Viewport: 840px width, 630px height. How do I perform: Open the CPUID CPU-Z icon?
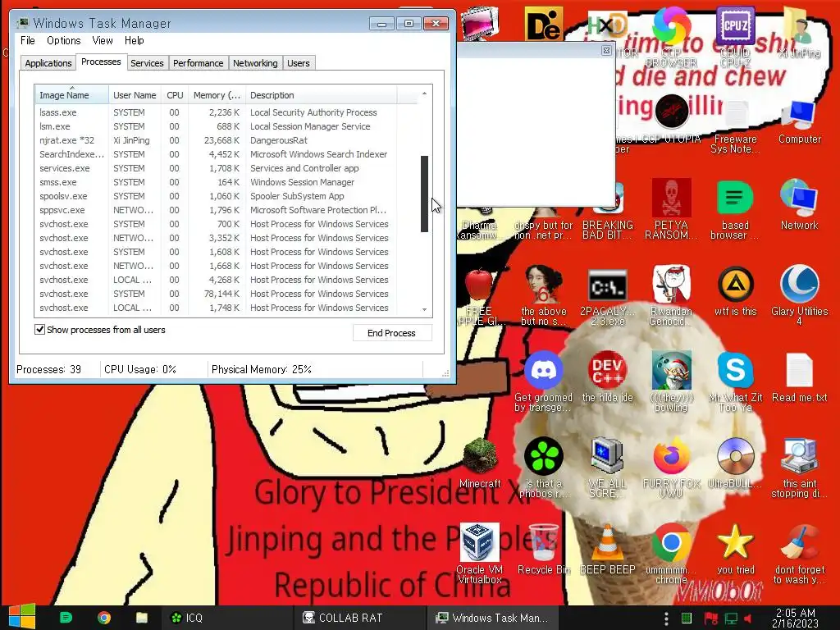pyautogui.click(x=735, y=25)
